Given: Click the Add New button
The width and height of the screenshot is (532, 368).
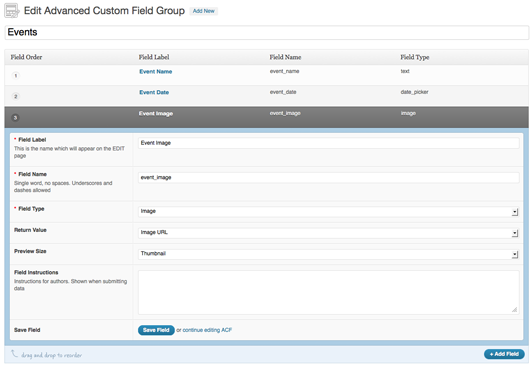Looking at the screenshot, I should pos(204,11).
